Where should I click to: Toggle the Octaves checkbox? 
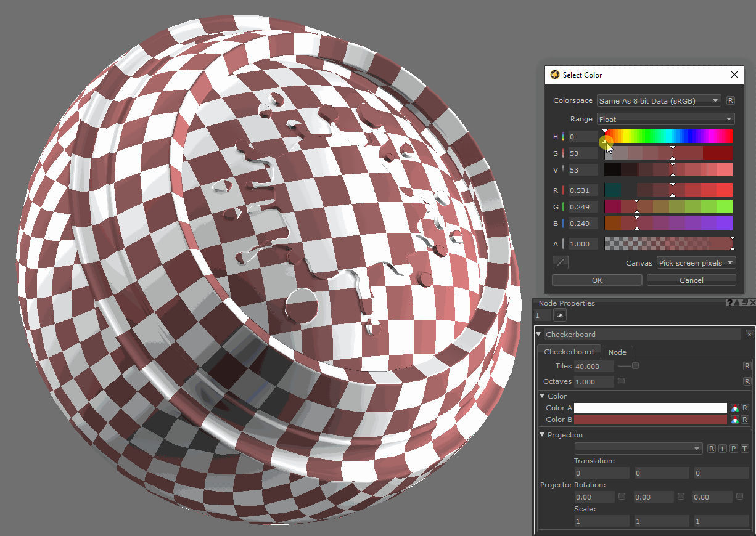tap(621, 381)
